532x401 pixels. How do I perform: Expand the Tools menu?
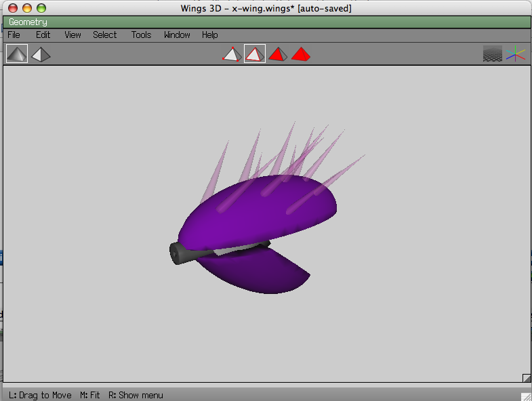[141, 35]
